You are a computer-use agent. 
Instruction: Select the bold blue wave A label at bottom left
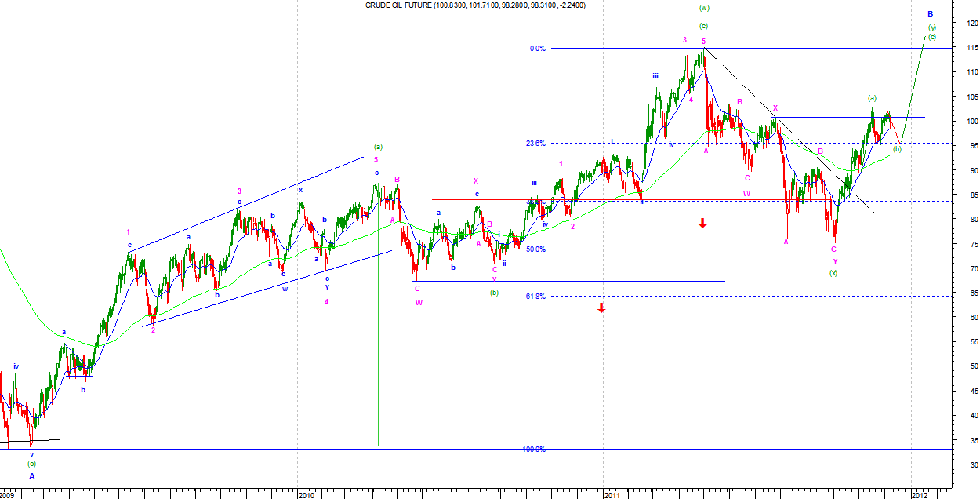(x=32, y=475)
